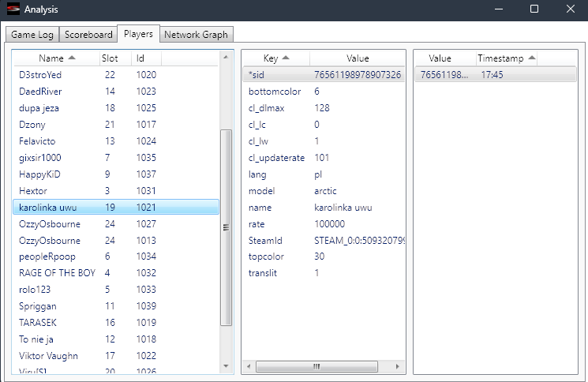Screen dimensions: 588x382
Task: Select player Viktor Vaughn
Action: pyautogui.click(x=116, y=356)
